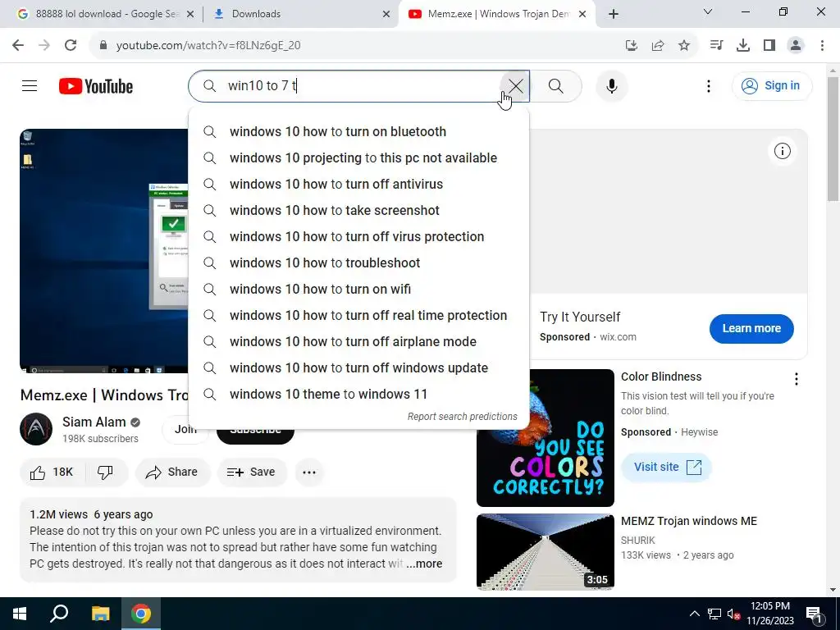Click the install app icon in address bar

click(x=632, y=45)
